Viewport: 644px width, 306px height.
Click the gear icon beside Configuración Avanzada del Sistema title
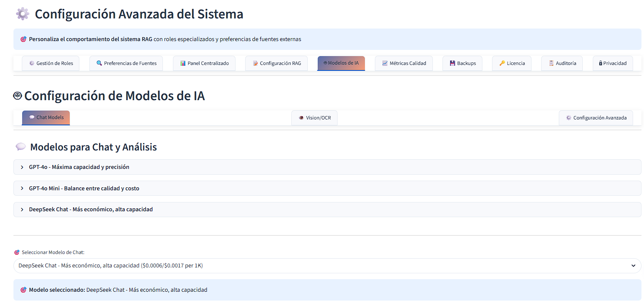click(x=22, y=13)
